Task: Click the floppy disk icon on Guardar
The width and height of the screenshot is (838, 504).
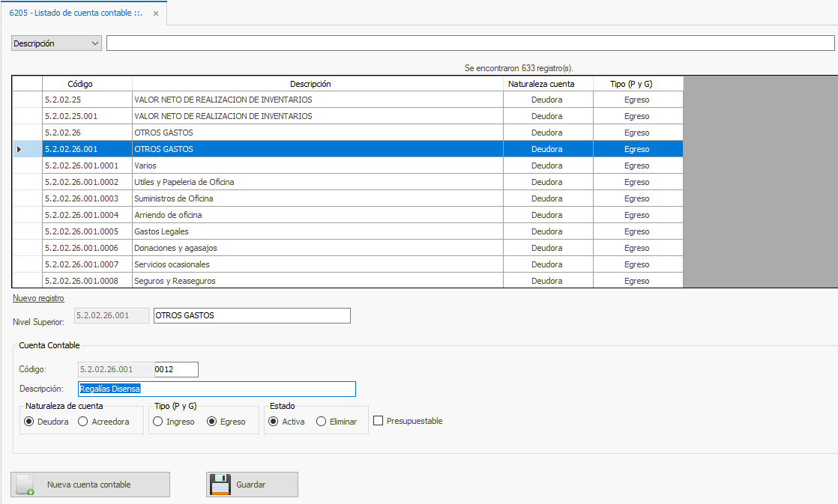Action: point(220,485)
